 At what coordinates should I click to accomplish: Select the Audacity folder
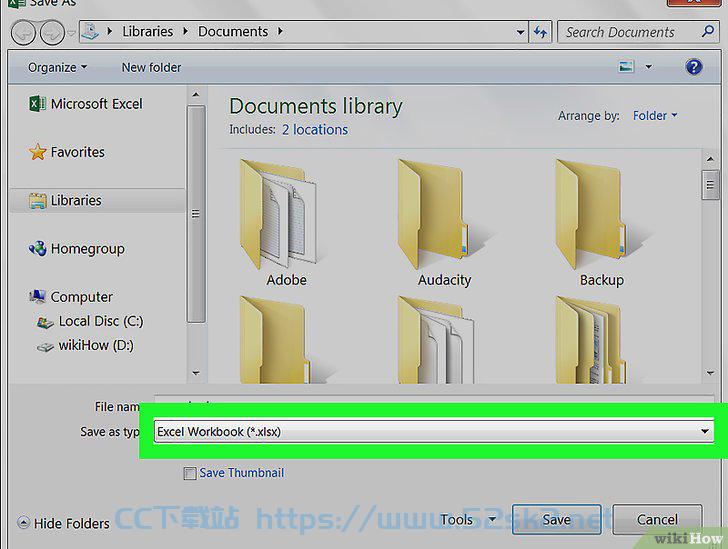pos(444,223)
